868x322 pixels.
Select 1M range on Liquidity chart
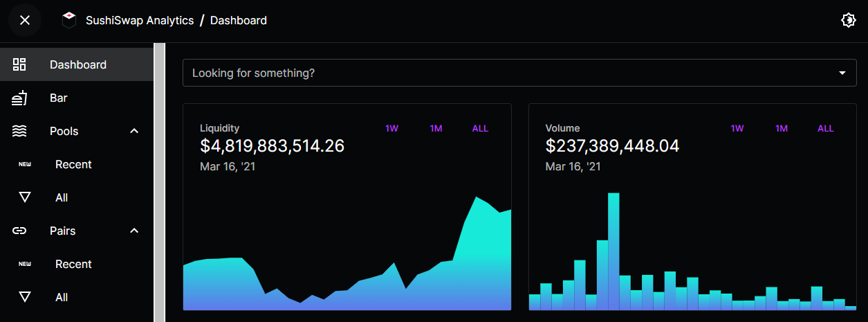click(436, 128)
